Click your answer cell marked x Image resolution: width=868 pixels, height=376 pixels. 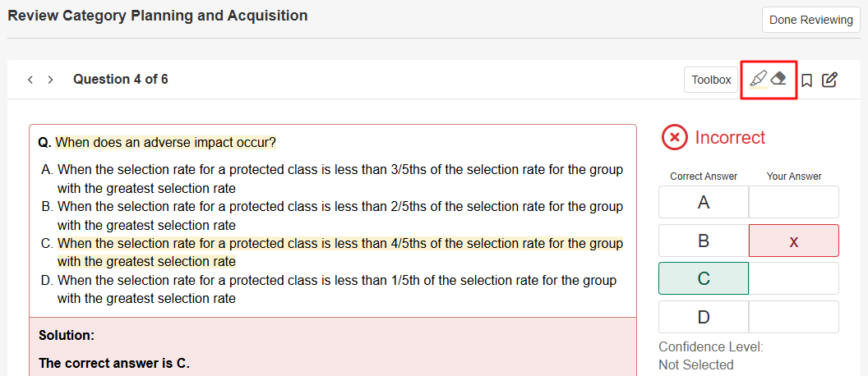pyautogui.click(x=793, y=241)
